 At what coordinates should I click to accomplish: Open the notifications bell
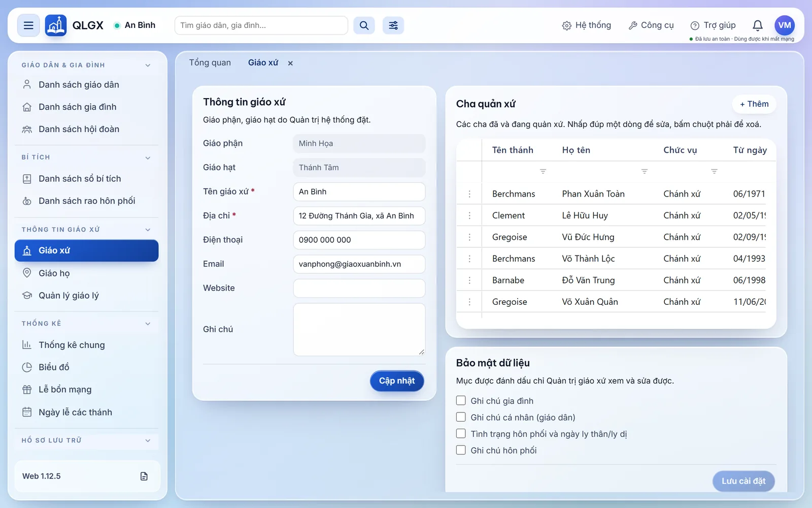click(758, 25)
